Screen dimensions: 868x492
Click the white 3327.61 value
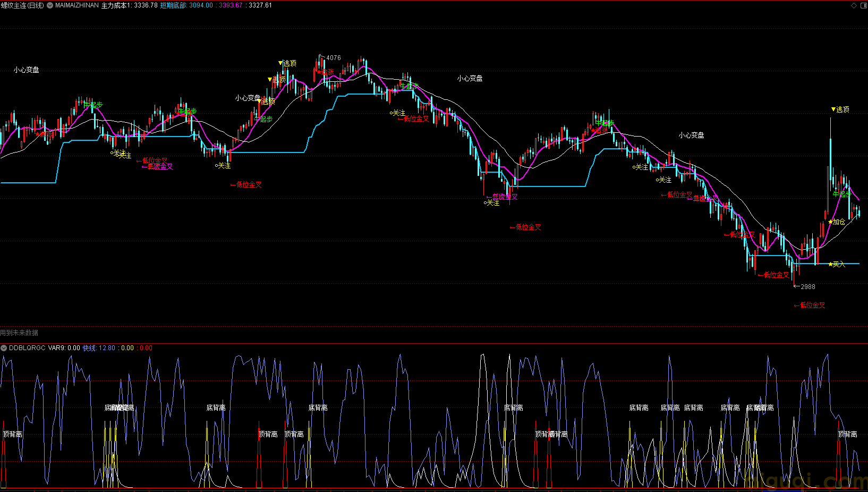[x=260, y=5]
